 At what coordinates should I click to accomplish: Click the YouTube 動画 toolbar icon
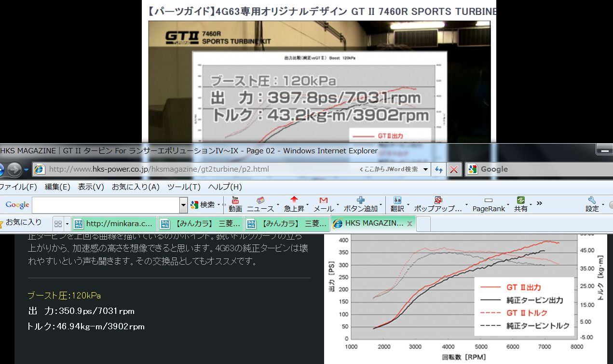tap(235, 204)
